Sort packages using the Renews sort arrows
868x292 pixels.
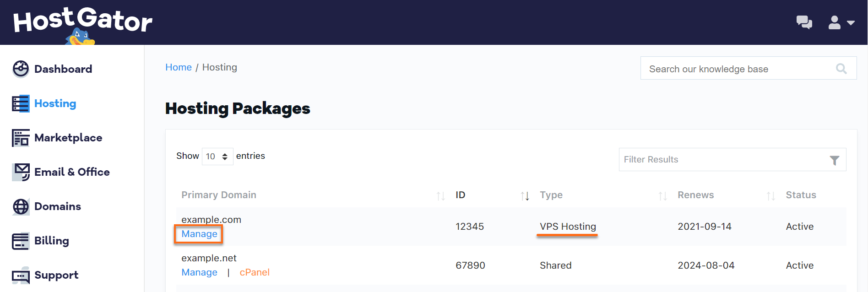point(770,195)
